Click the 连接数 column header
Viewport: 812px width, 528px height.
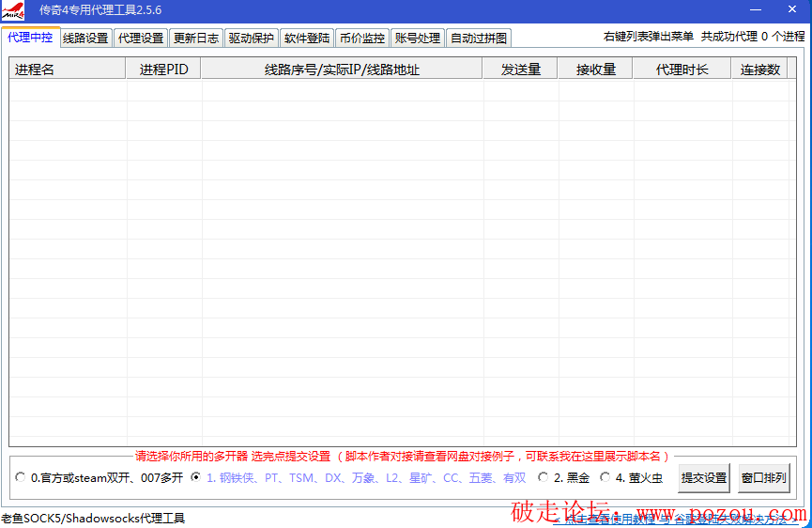(759, 69)
